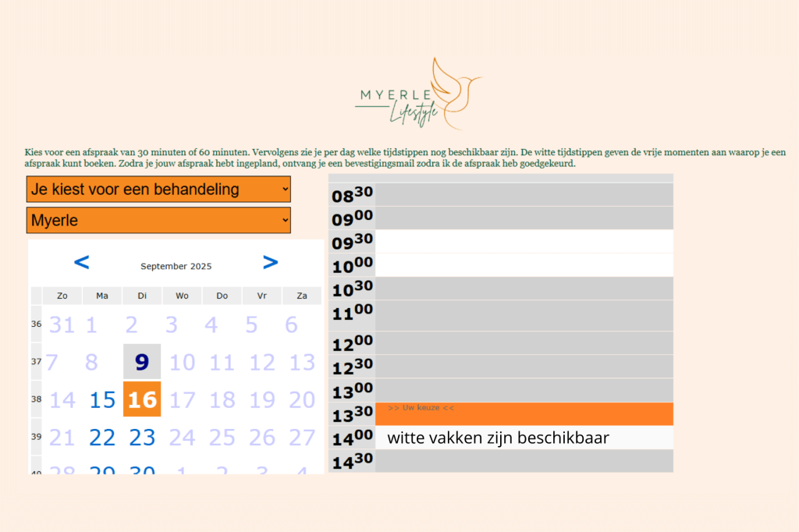Click the greyed 12:30 time slot
The width and height of the screenshot is (799, 532).
coord(524,367)
